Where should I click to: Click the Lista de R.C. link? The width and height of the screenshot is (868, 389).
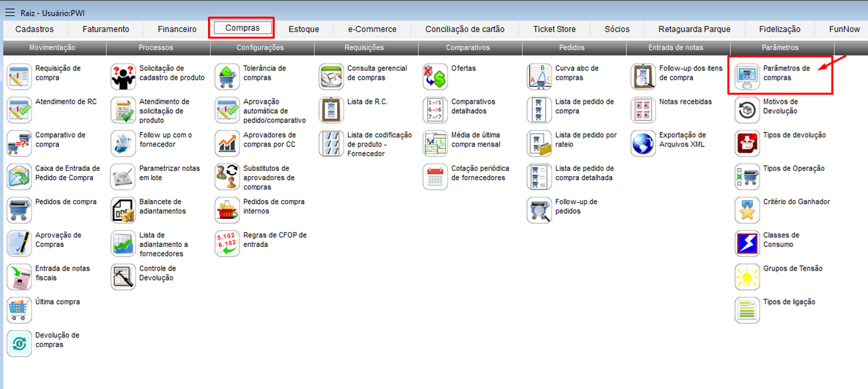[x=367, y=102]
